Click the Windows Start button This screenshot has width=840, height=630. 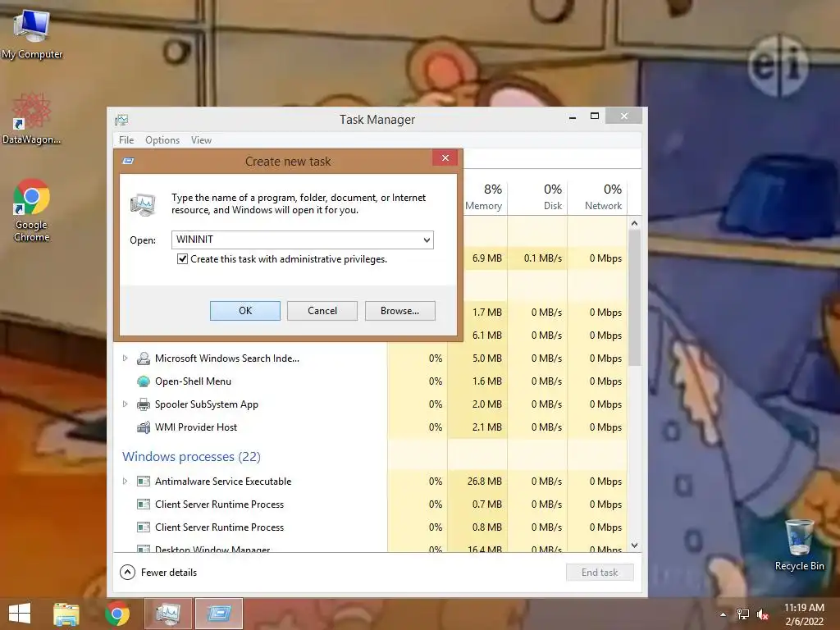(x=20, y=614)
